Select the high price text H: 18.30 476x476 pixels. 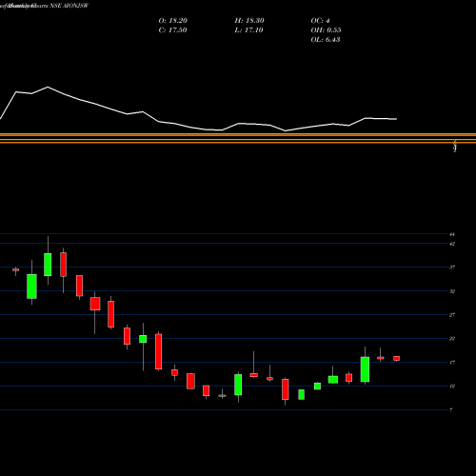(249, 21)
